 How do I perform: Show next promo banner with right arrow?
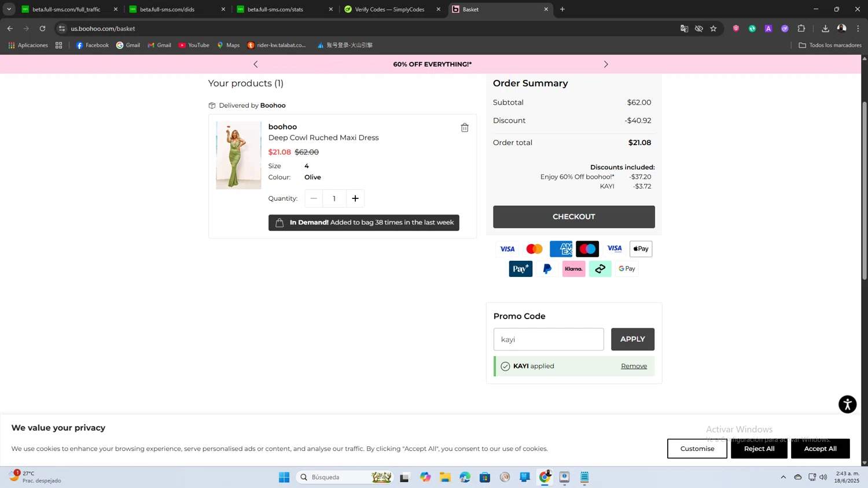point(606,64)
